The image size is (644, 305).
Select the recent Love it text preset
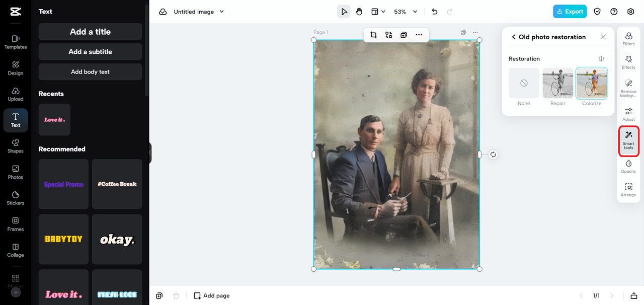tap(54, 120)
